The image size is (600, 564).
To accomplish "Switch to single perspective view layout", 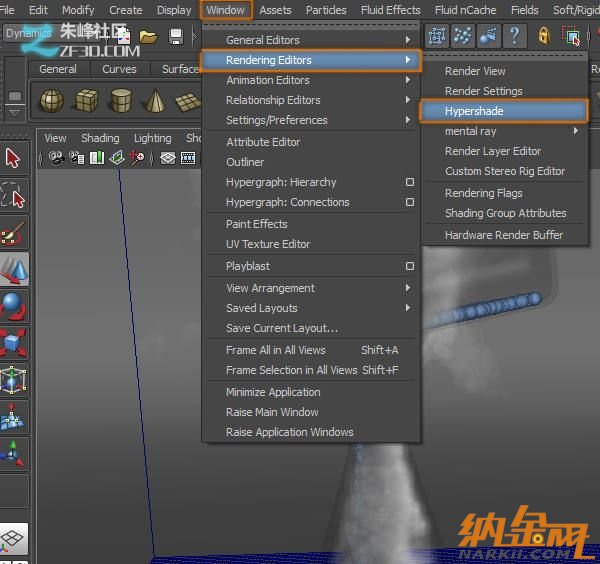I will pos(14,538).
